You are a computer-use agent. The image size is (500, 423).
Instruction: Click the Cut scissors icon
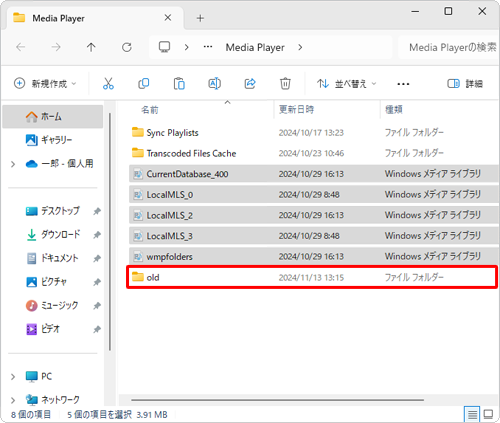pyautogui.click(x=108, y=84)
